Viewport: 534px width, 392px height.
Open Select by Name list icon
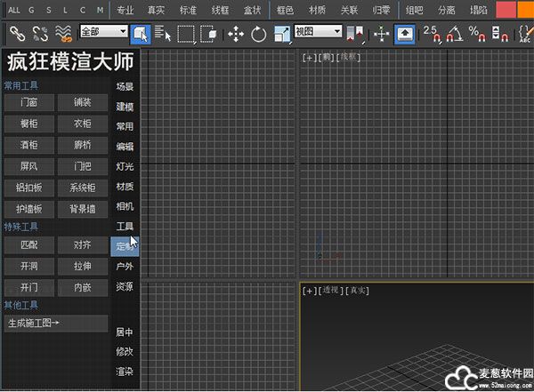163,34
